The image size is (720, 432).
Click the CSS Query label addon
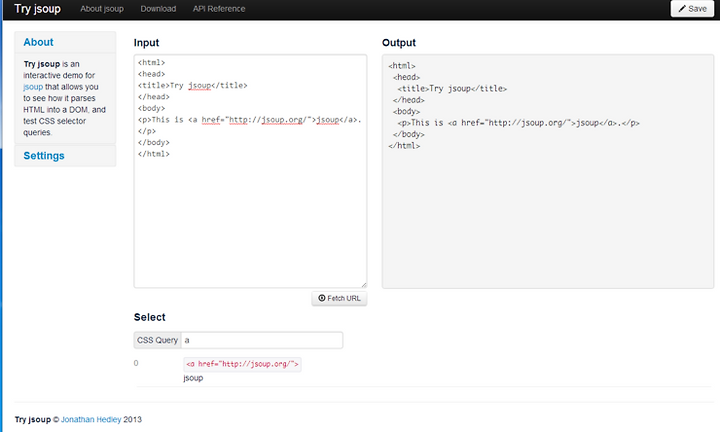pyautogui.click(x=158, y=340)
